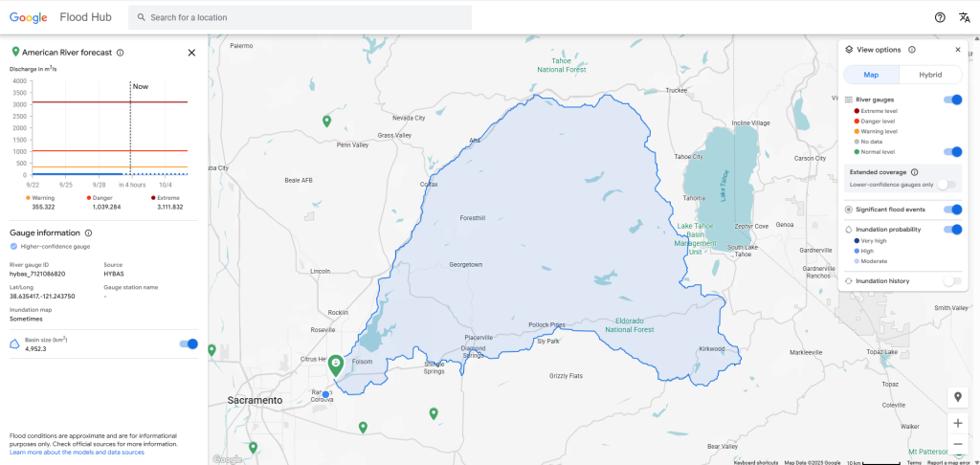
Task: Open the help icon in the top bar
Action: point(940,17)
